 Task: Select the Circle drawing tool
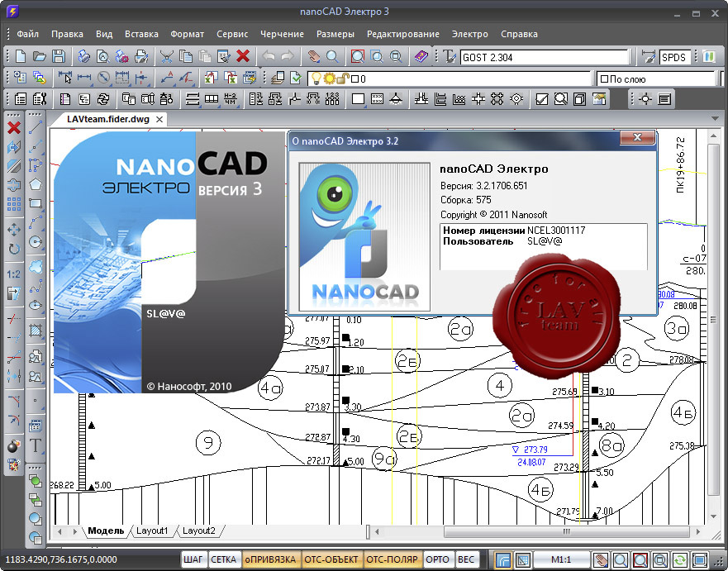[36, 242]
